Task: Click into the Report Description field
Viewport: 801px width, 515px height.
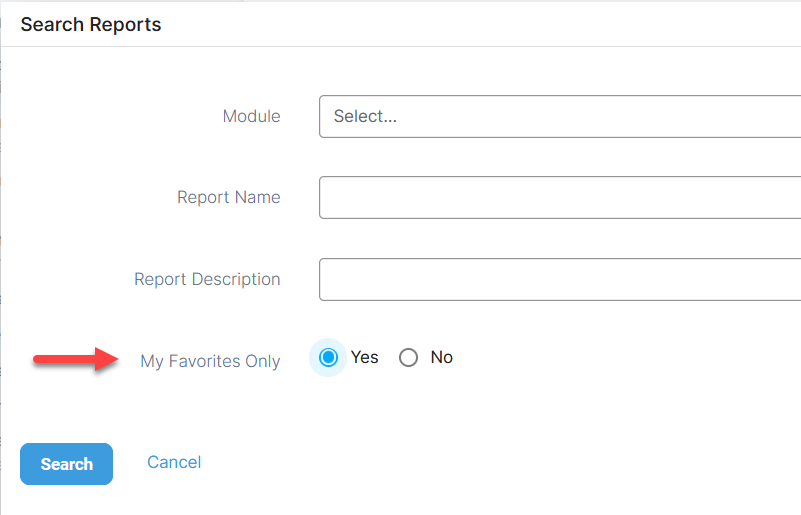Action: 560,279
